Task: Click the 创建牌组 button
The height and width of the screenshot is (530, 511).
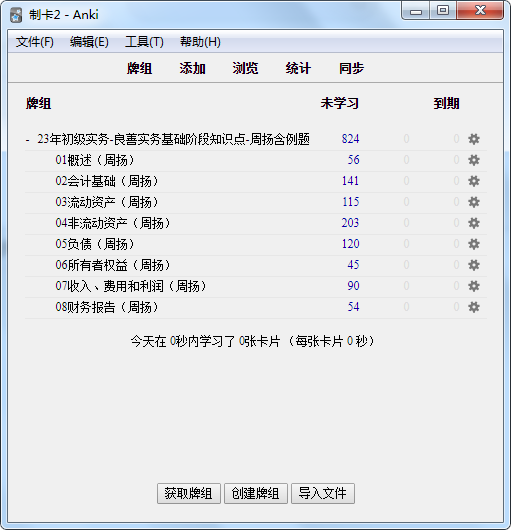Action: pyautogui.click(x=256, y=493)
